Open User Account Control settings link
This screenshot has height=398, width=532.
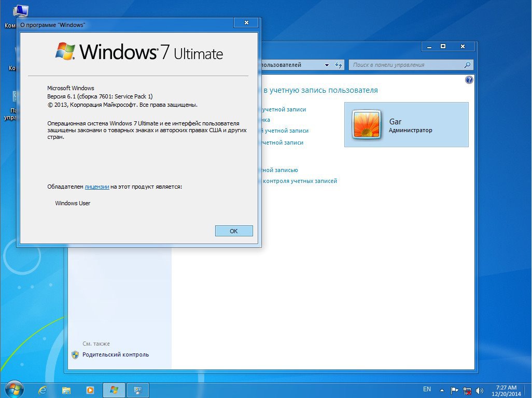[300, 181]
